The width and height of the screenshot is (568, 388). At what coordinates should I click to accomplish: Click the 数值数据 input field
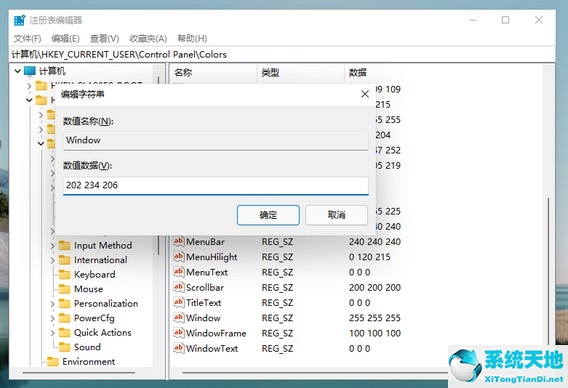[216, 185]
